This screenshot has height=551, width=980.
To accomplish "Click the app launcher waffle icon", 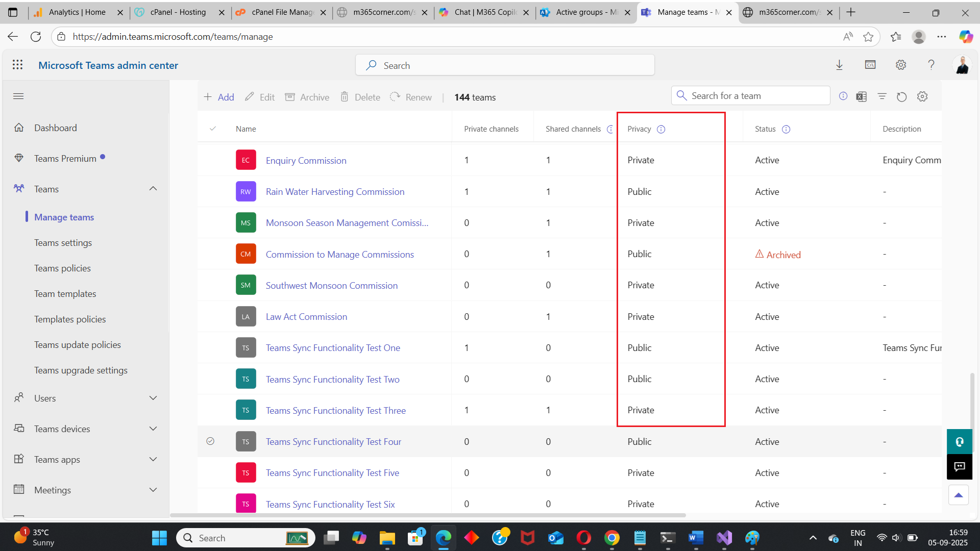I will tap(18, 65).
